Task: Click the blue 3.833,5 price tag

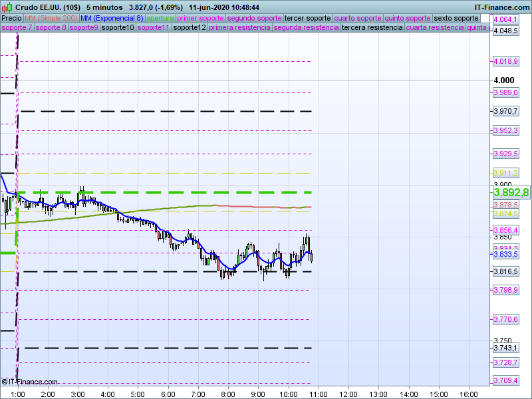Action: pyautogui.click(x=505, y=255)
